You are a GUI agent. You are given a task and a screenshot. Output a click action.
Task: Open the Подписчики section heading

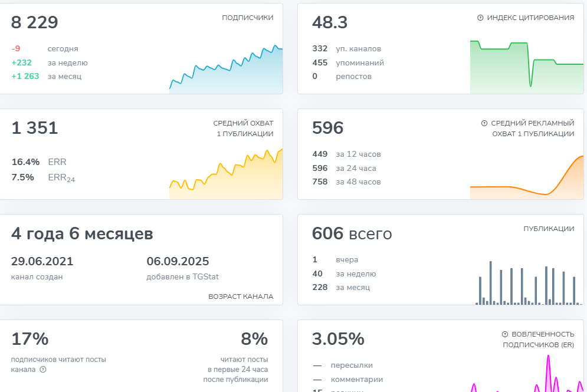247,18
